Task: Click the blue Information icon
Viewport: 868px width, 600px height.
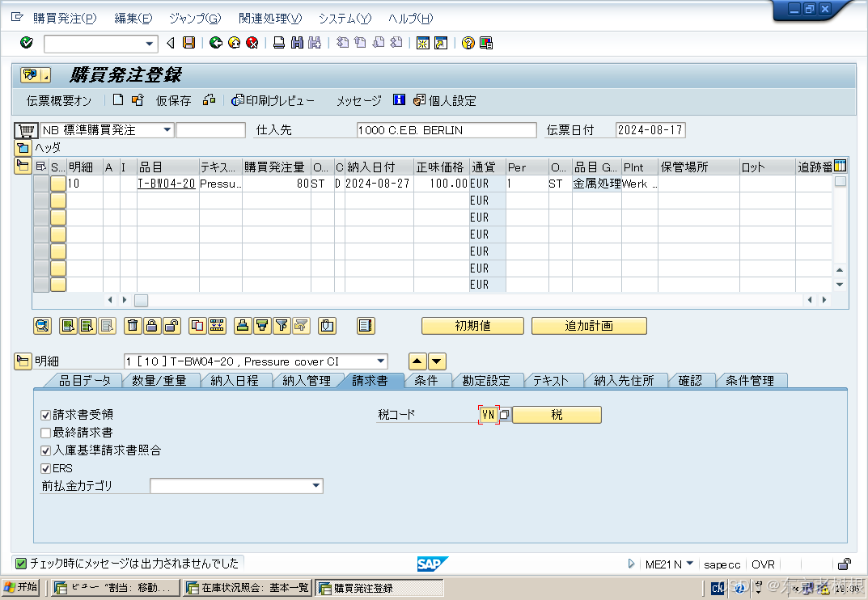Action: tap(399, 99)
